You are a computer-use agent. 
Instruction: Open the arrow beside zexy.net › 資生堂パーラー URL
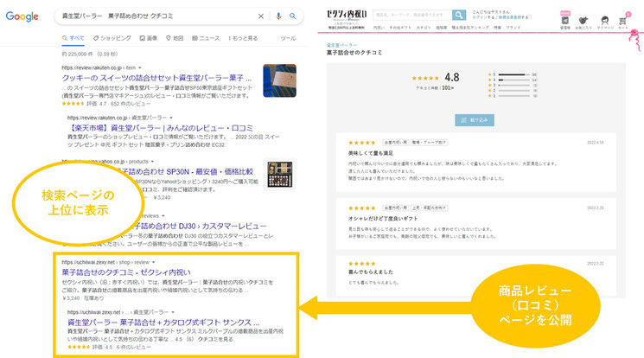click(173, 312)
